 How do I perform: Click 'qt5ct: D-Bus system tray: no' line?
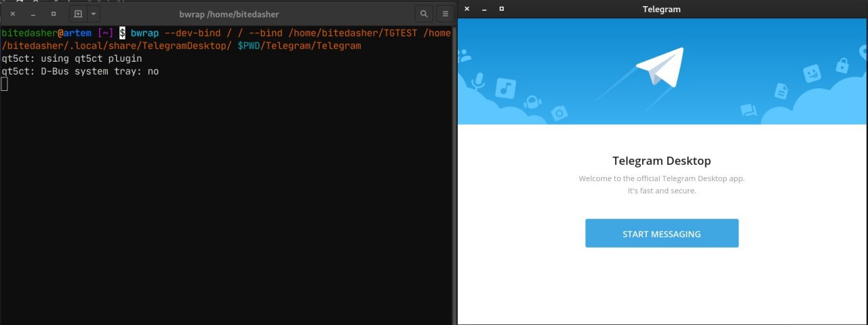[x=80, y=71]
